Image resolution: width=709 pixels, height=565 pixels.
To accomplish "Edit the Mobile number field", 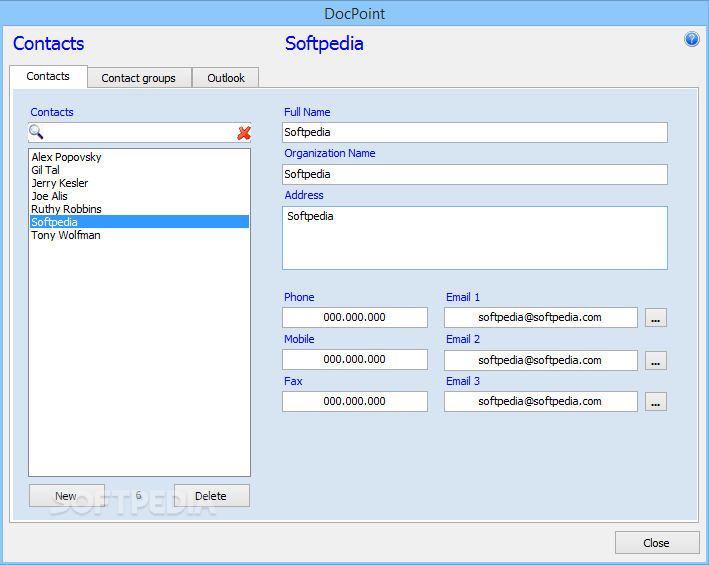I will (355, 360).
